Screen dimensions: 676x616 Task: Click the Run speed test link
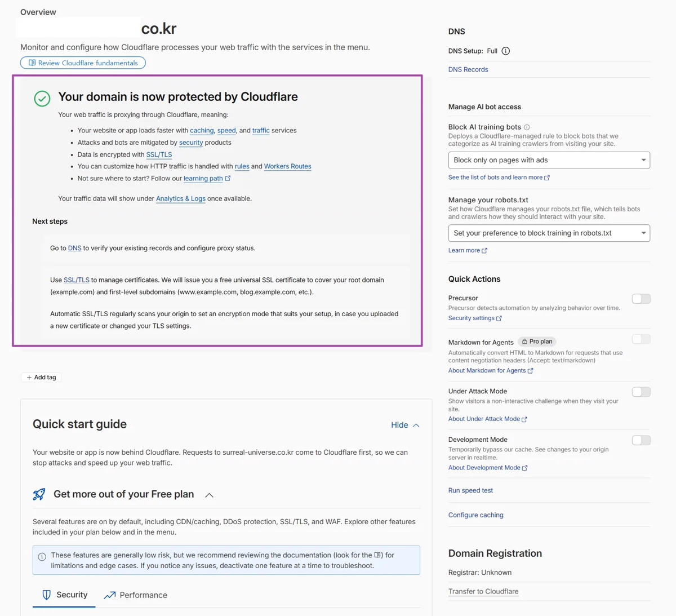(x=470, y=490)
